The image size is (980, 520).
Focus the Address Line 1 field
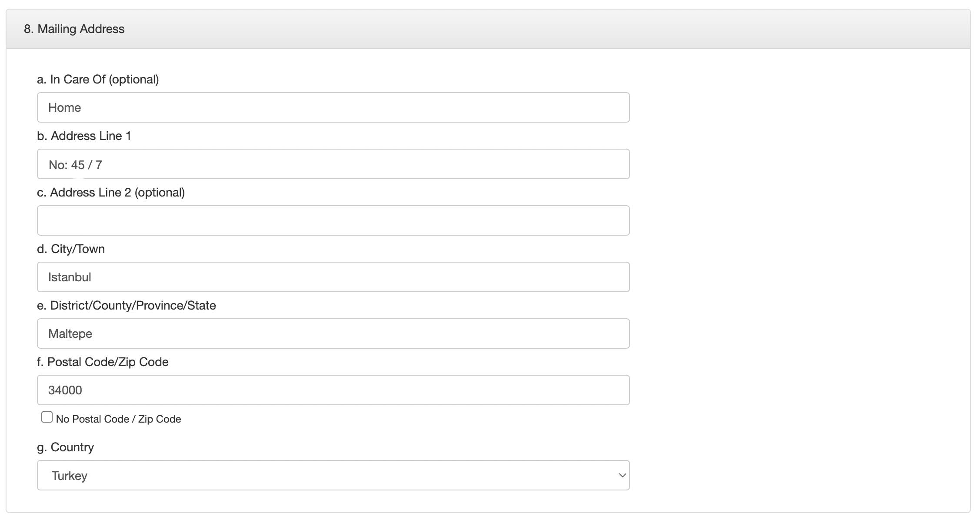333,164
